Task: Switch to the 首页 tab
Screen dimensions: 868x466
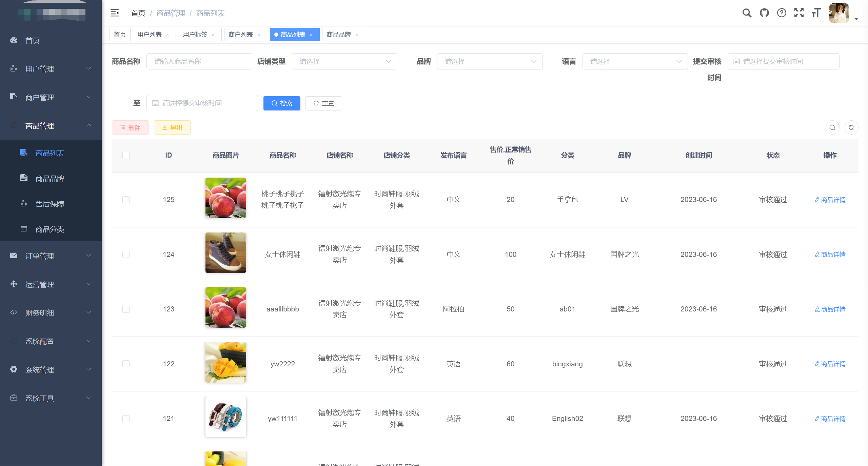Action: 120,35
